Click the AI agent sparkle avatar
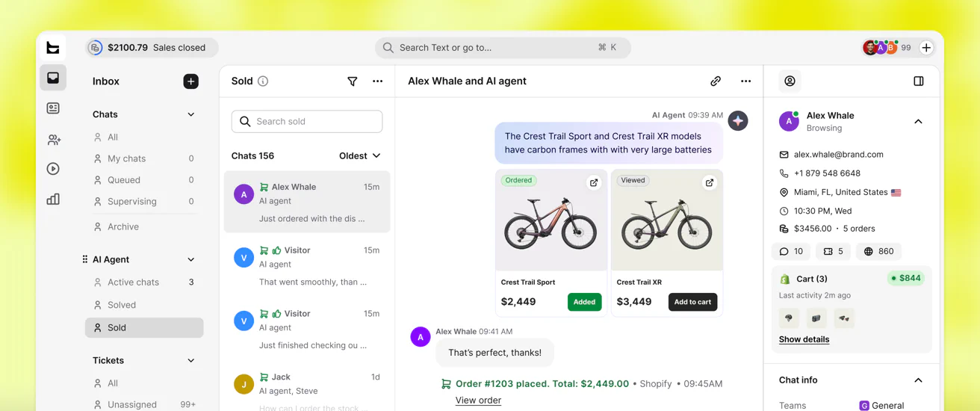Viewport: 980px width, 411px height. [x=738, y=121]
